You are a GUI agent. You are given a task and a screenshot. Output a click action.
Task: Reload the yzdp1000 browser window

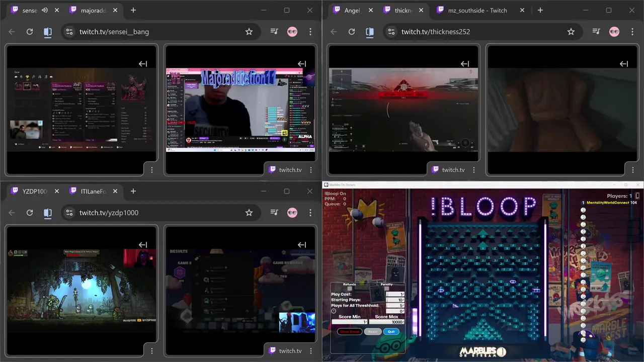click(x=30, y=213)
